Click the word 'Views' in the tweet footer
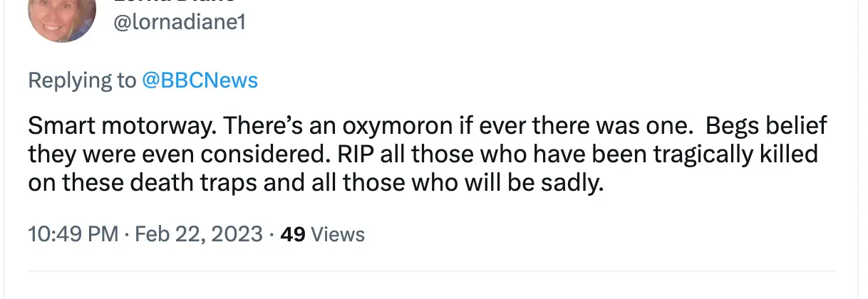Screen dimensions: 868x299 point(339,234)
